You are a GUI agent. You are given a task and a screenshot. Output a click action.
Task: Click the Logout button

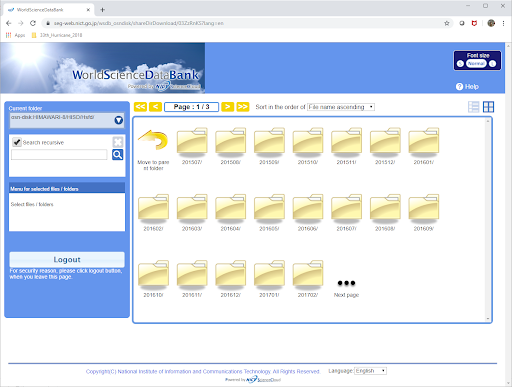pos(67,259)
